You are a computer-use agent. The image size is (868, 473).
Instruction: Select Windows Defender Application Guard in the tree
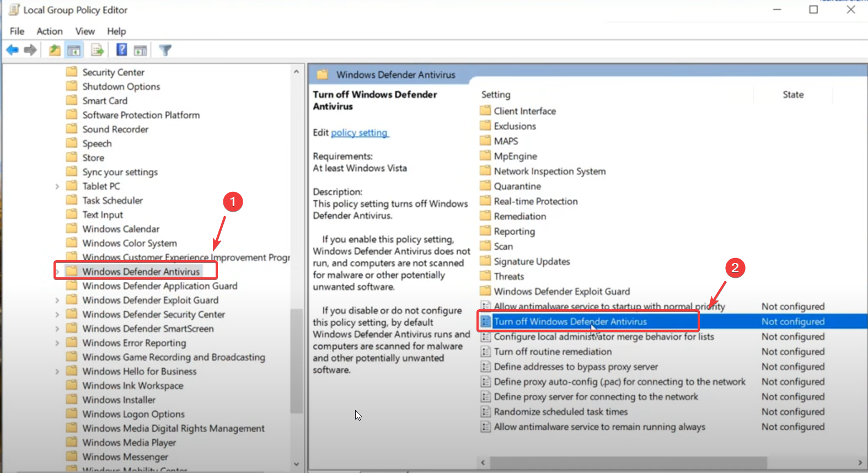(x=160, y=286)
